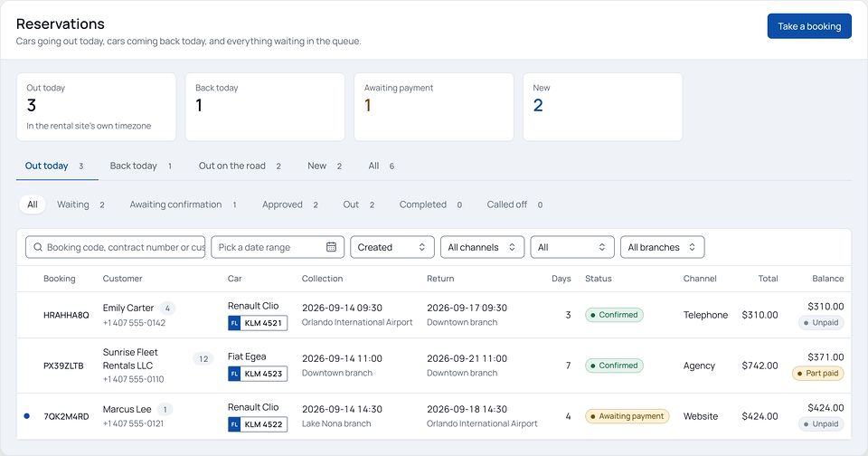Click plate number KLM 4521
This screenshot has width=868, height=456.
263,323
